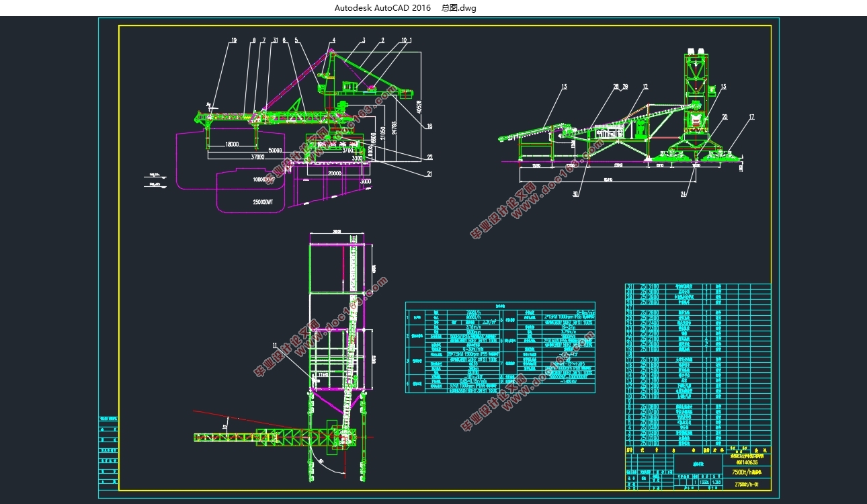
Task: Click the vertical 40528 dimension text
Action: (418, 106)
